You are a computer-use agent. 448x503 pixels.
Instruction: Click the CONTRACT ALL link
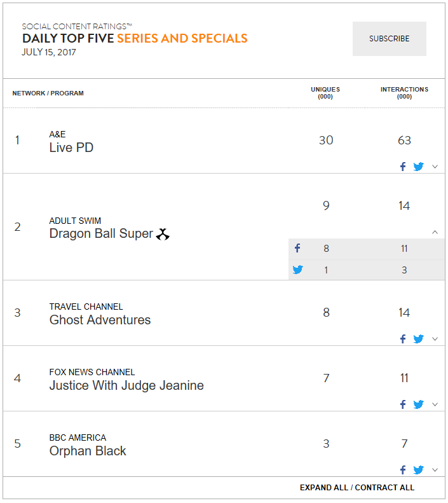pyautogui.click(x=384, y=488)
